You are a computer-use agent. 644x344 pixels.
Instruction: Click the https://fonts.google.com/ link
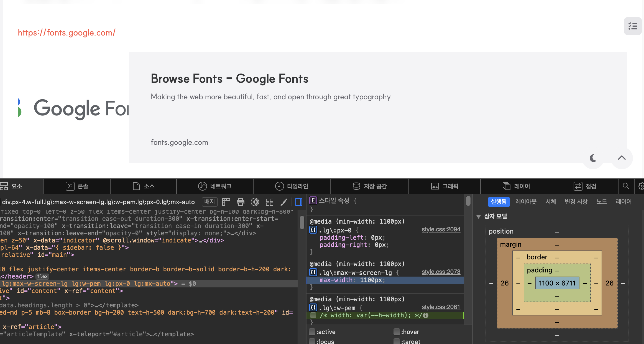point(67,33)
